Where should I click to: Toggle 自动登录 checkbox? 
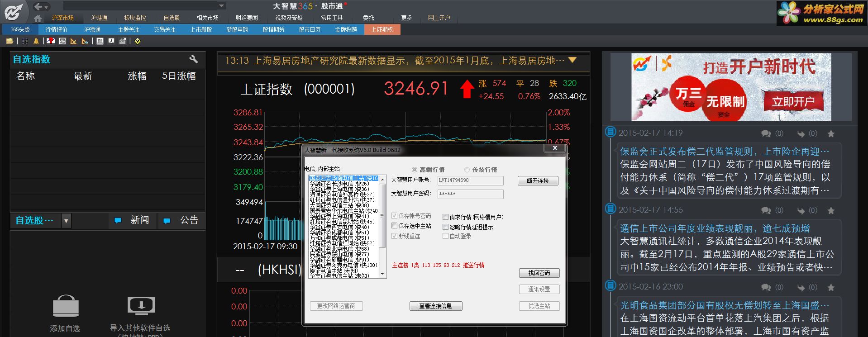445,236
